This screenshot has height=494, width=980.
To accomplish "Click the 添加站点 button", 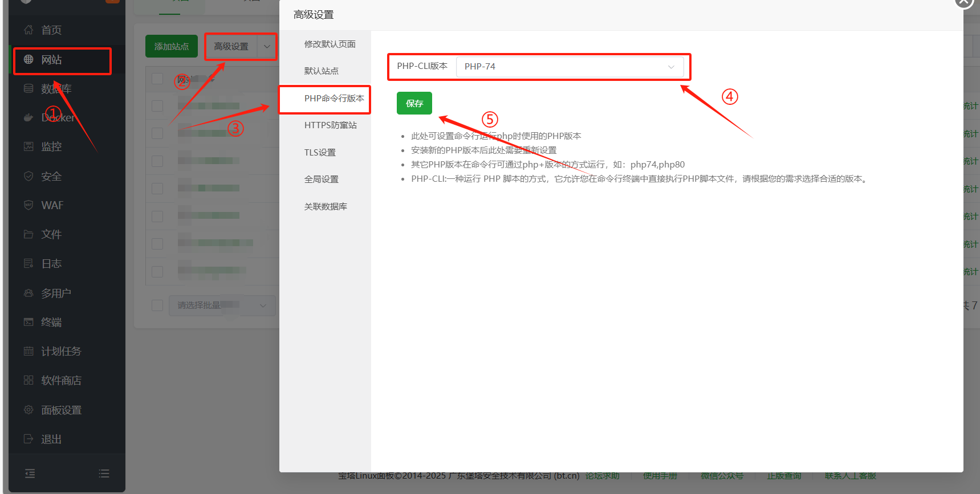I will [x=172, y=47].
